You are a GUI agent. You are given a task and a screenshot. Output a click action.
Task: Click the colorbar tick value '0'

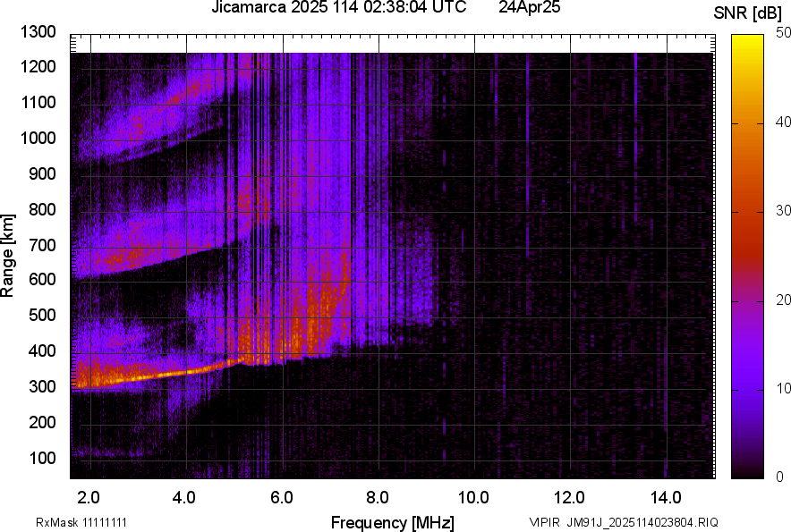[x=780, y=477]
